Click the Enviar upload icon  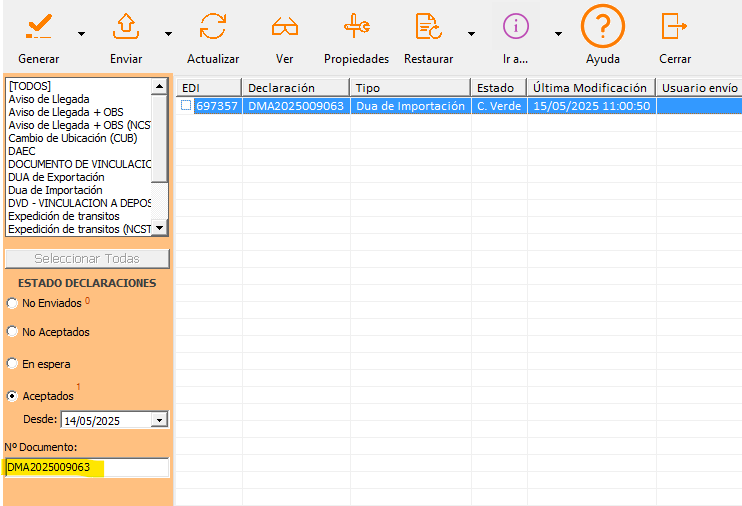[126, 25]
